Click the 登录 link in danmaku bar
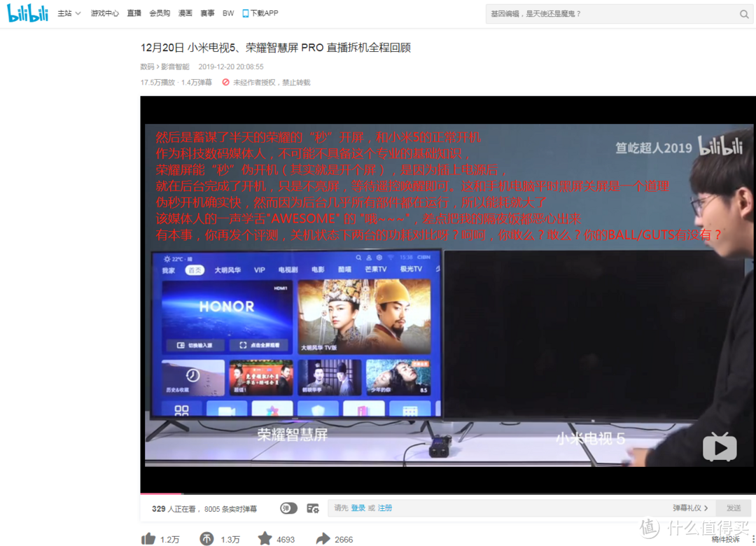 click(x=358, y=508)
